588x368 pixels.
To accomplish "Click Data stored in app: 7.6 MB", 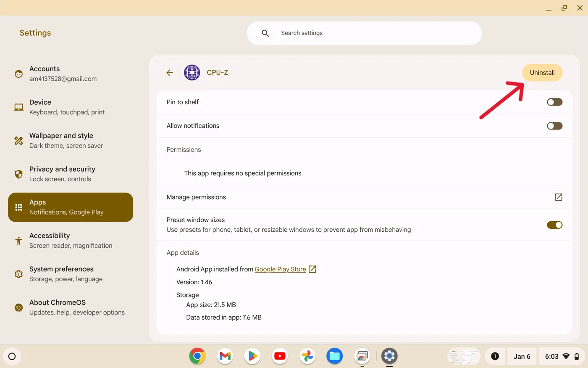I will point(224,318).
